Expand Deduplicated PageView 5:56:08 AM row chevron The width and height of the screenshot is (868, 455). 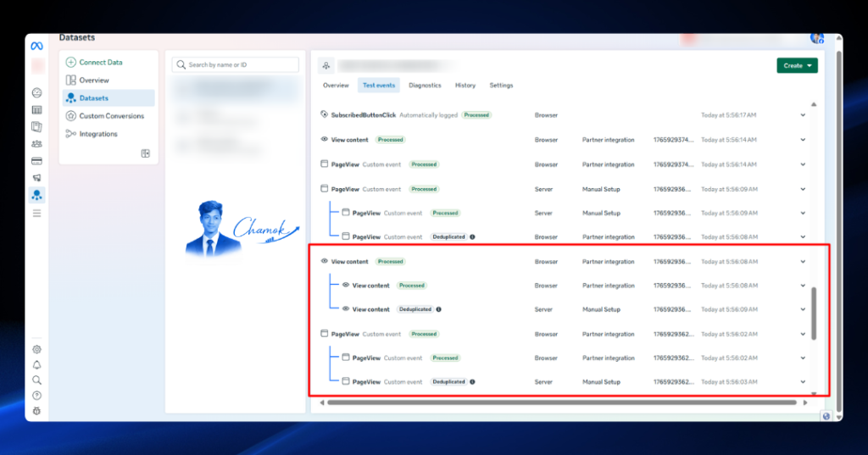click(x=803, y=237)
